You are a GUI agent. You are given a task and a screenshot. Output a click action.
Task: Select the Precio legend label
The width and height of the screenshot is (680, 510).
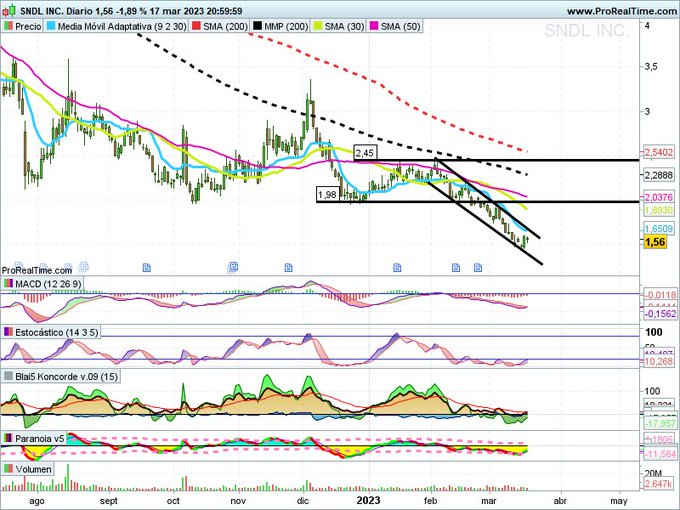click(x=28, y=26)
